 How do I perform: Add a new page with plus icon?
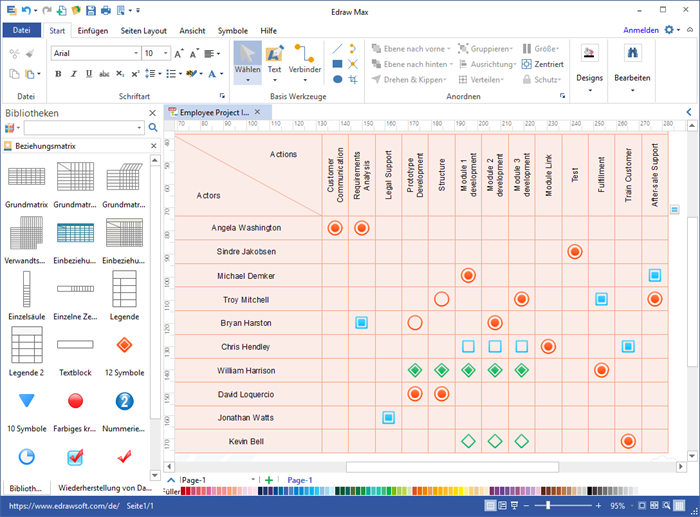(269, 481)
